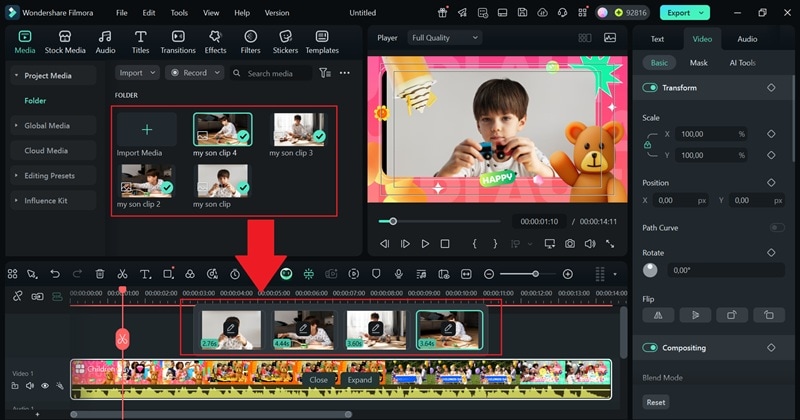
Task: Open the Import dropdown
Action: [137, 73]
